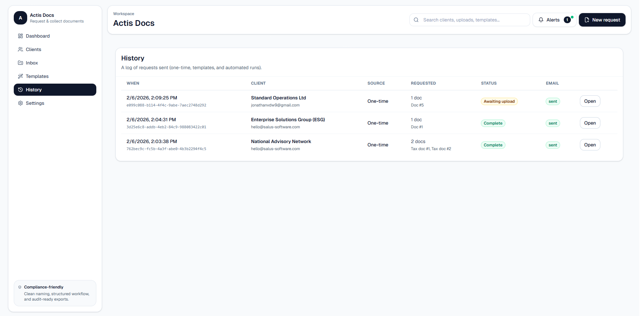Click the History clock icon

[x=20, y=90]
